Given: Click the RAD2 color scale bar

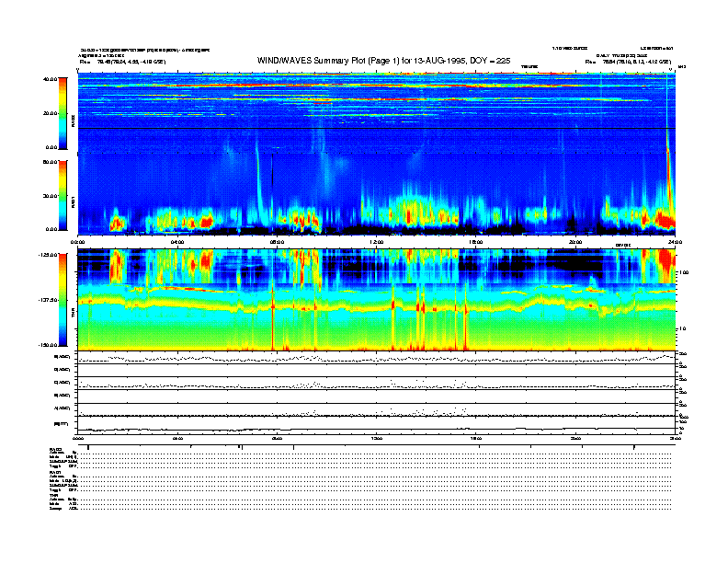Looking at the screenshot, I should 63,113.
